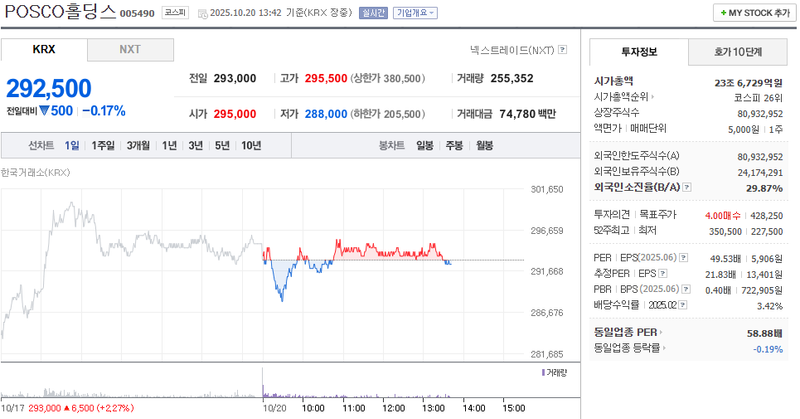Click the 거래량 legend color swatch
The height and width of the screenshot is (419, 800).
pos(542,372)
